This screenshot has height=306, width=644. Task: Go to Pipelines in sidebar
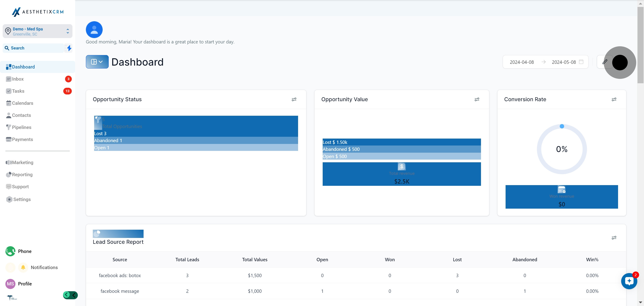click(21, 127)
